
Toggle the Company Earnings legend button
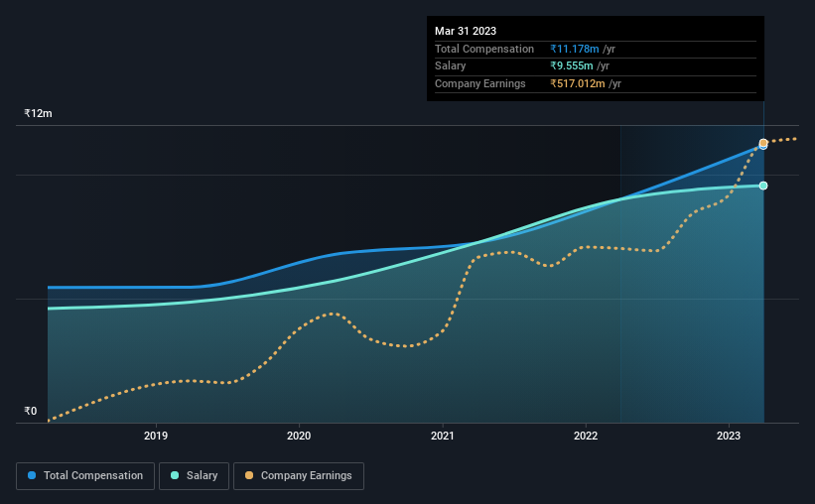(299, 476)
